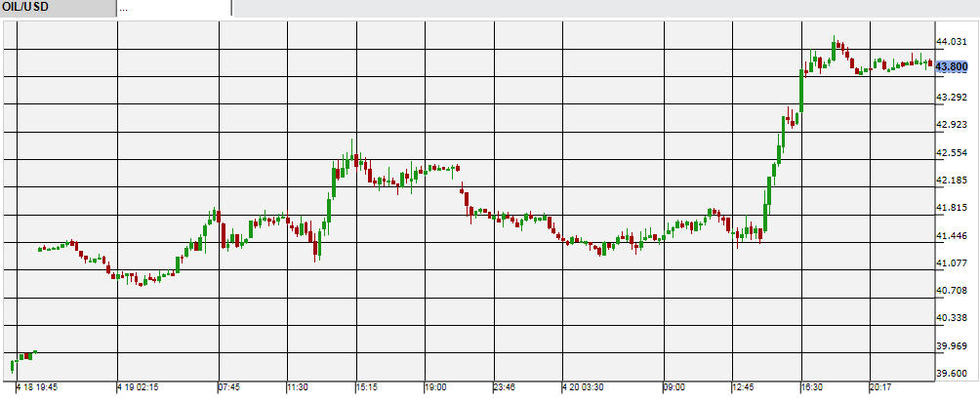The image size is (980, 403).
Task: Click the 41.077 price axis label
Action: point(952,263)
